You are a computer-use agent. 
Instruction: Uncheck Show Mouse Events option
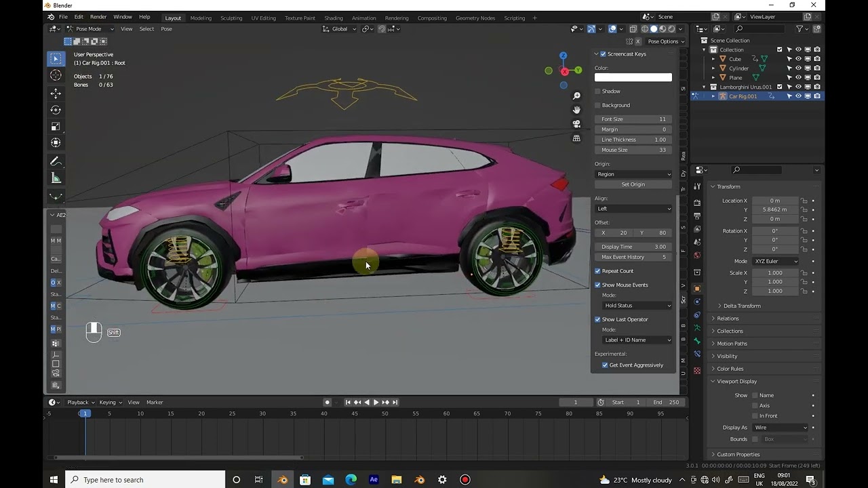[x=597, y=285]
